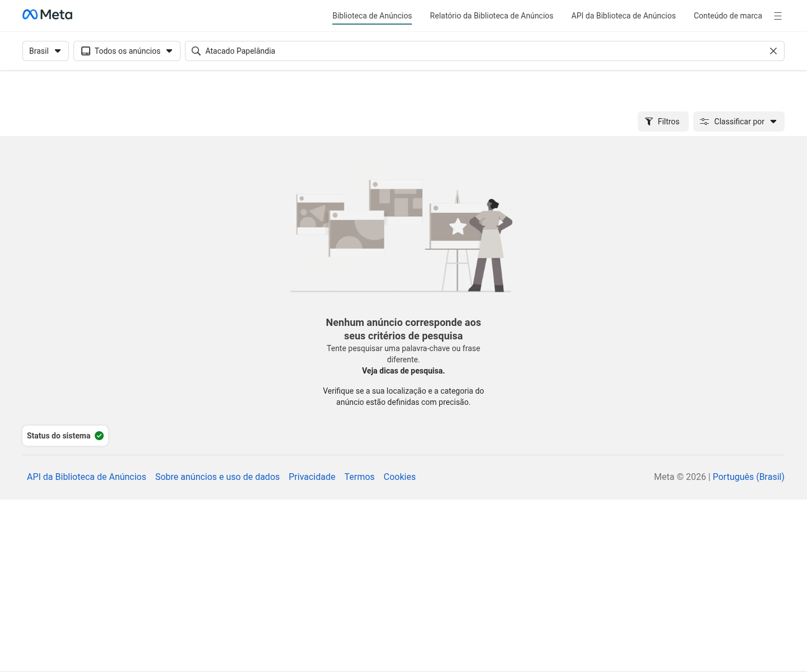Image resolution: width=807 pixels, height=672 pixels.
Task: Switch to Biblioteca de Anúncios tab
Action: point(372,16)
